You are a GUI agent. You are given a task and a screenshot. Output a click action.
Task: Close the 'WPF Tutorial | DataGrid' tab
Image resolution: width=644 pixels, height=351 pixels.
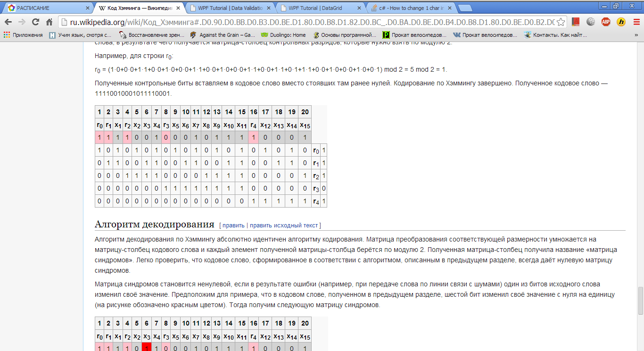point(360,8)
